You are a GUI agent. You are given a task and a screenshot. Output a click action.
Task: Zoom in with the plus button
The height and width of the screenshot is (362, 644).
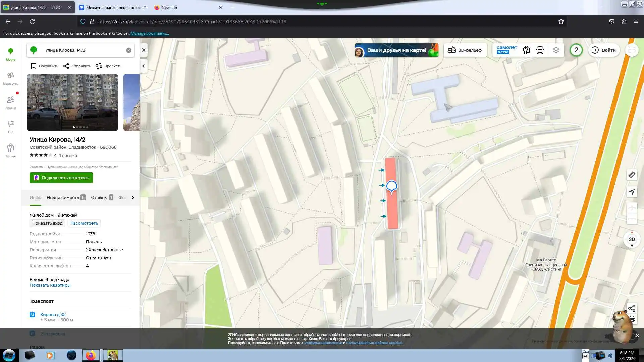(632, 208)
